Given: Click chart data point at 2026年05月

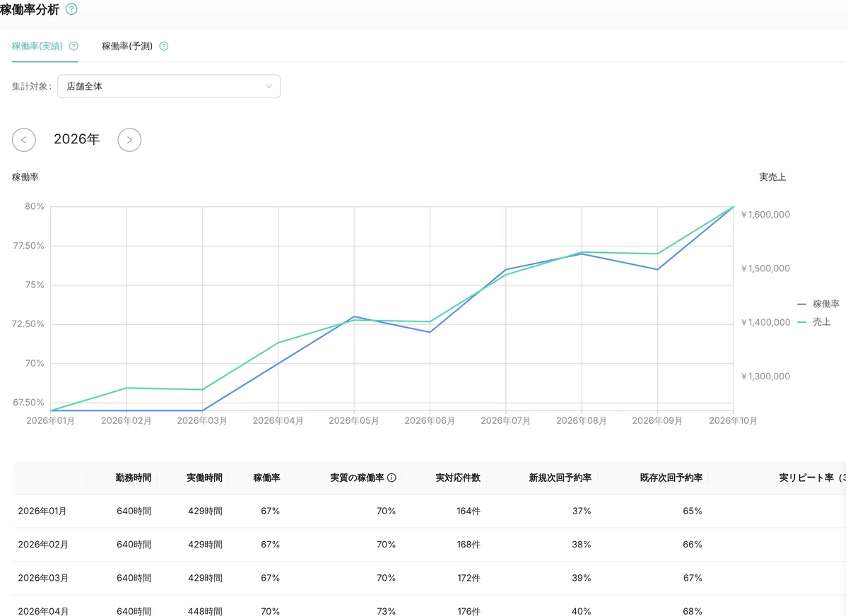Looking at the screenshot, I should coord(354,316).
